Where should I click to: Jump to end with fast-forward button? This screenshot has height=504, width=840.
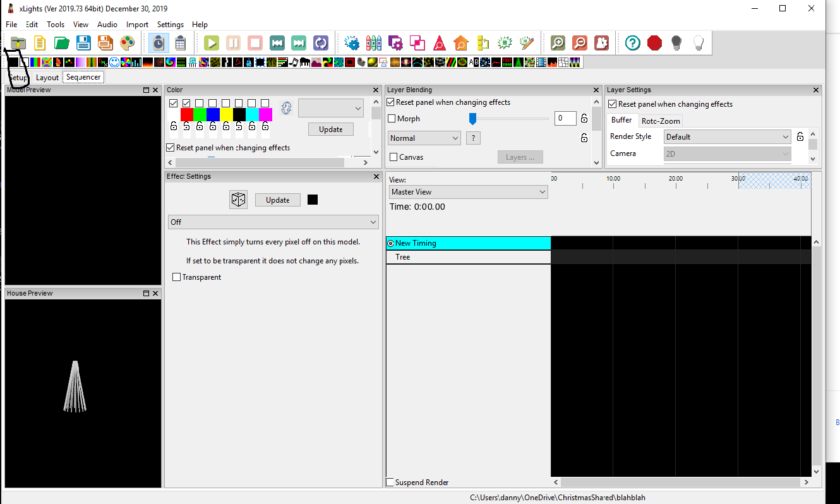point(299,43)
